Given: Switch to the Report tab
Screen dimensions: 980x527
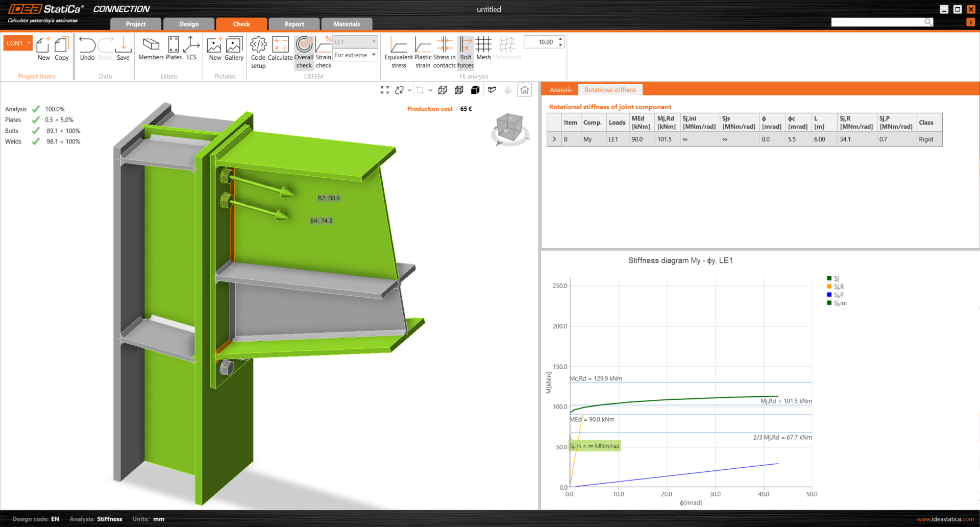Looking at the screenshot, I should click(x=294, y=24).
